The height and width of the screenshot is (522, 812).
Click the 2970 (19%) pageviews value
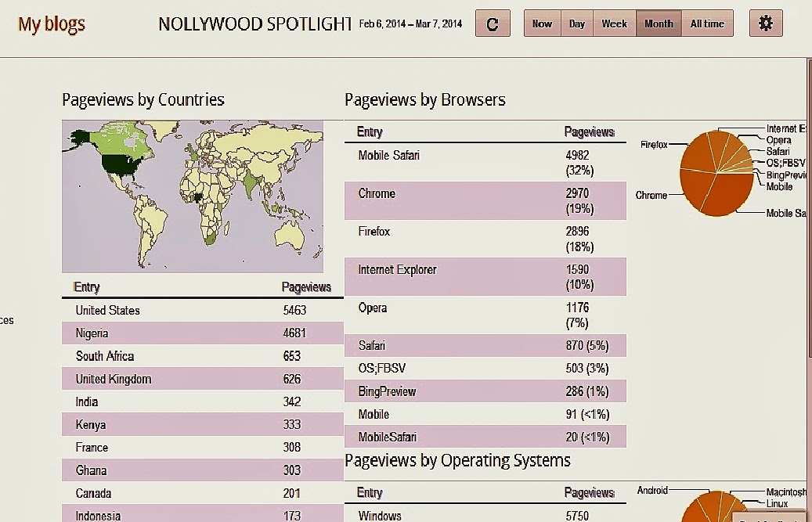pyautogui.click(x=579, y=200)
